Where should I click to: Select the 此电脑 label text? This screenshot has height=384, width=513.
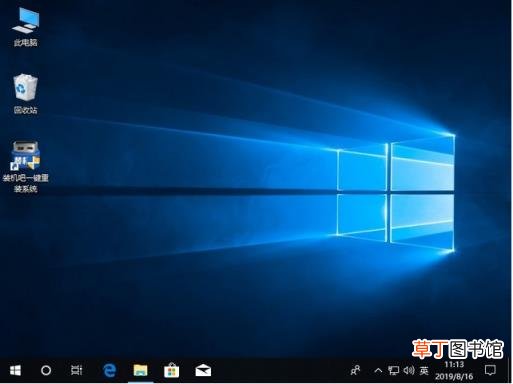click(x=26, y=42)
